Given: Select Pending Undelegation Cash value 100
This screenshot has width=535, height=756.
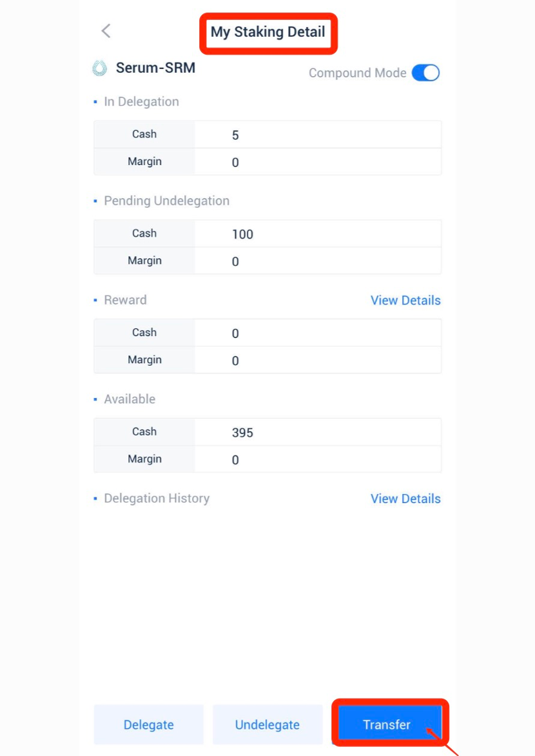Looking at the screenshot, I should [242, 235].
